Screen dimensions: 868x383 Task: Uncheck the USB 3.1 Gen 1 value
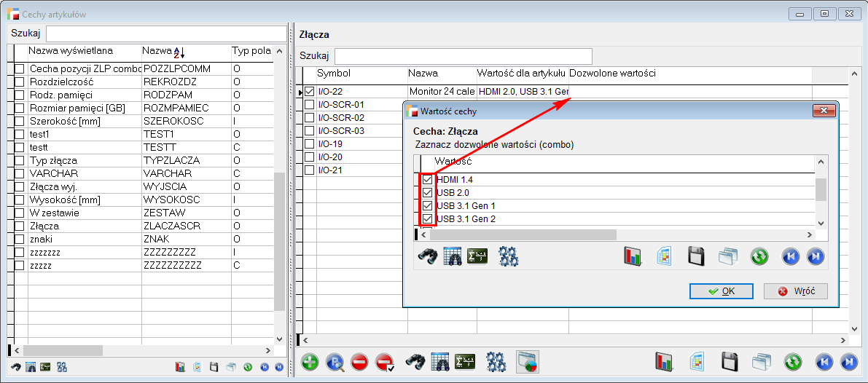(x=427, y=206)
